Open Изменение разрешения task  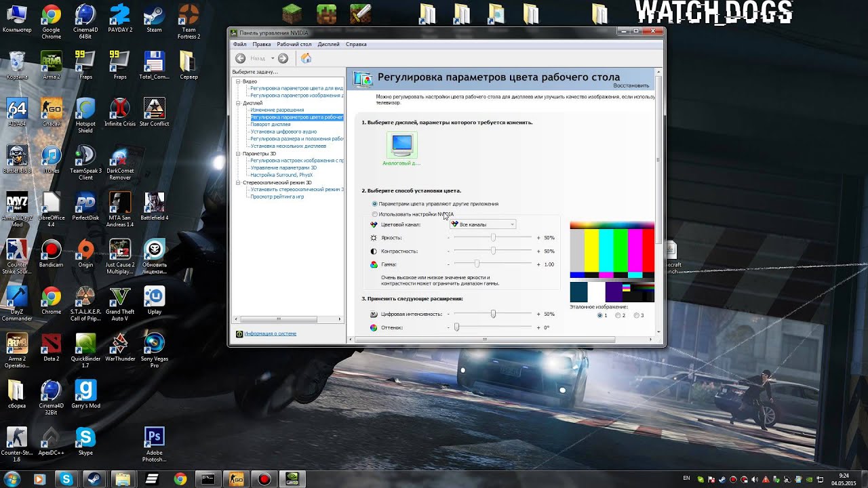[277, 110]
